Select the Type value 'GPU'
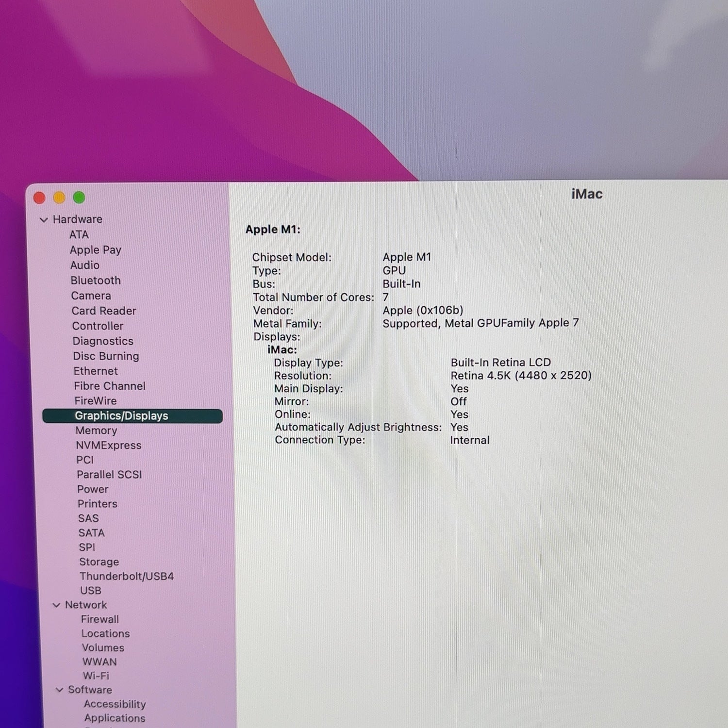728x728 pixels. 394,270
